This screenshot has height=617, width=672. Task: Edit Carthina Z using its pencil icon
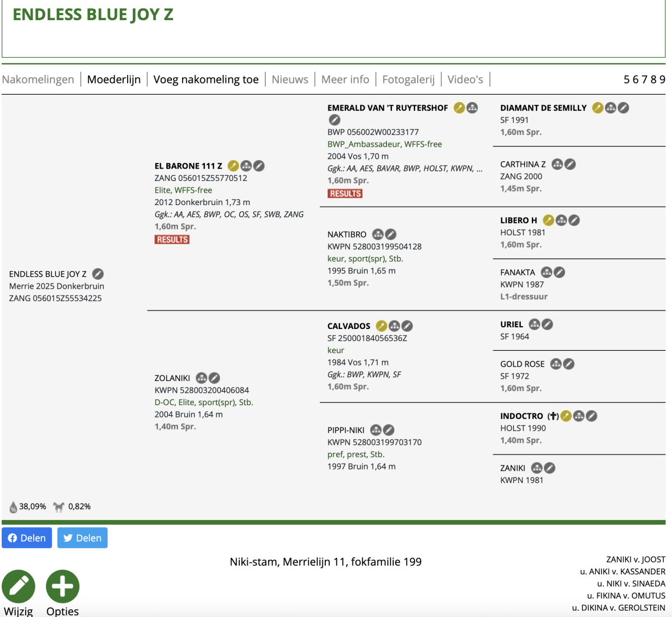(570, 164)
